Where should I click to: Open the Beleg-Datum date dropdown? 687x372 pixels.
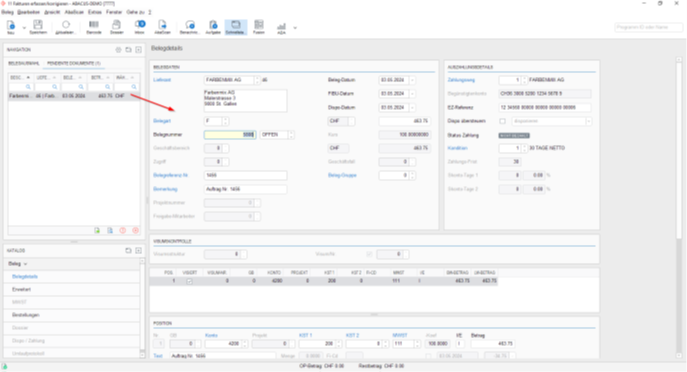coord(412,80)
